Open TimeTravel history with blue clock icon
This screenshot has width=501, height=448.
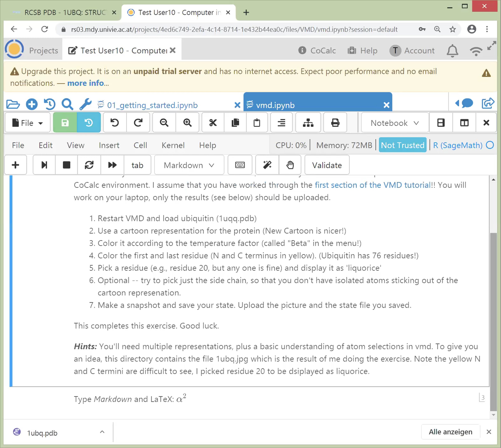89,122
